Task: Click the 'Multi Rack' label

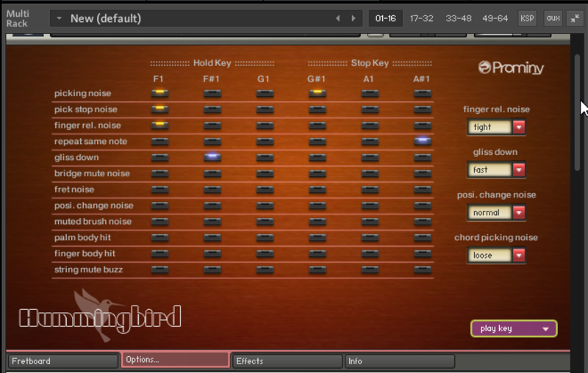Action: click(17, 18)
